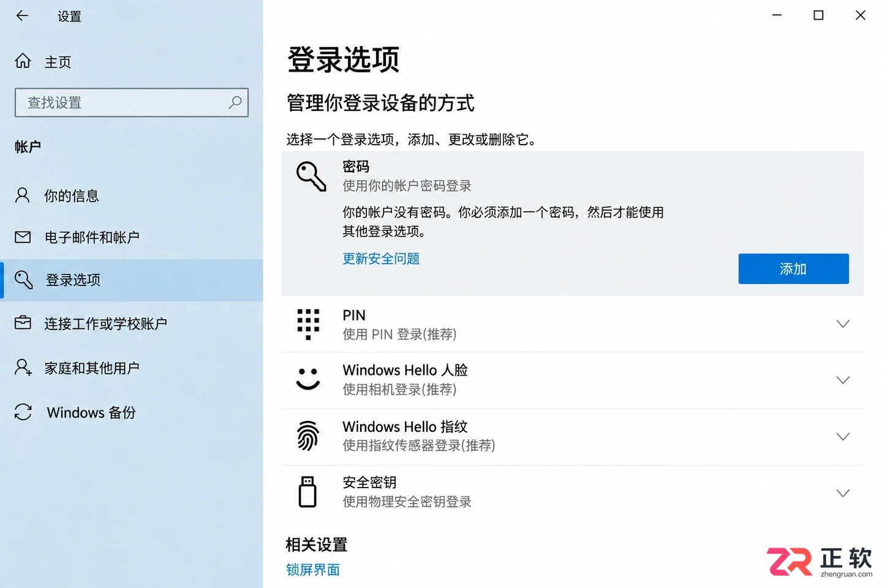
Task: Click the 使用指纹传感器登录(推荐) description
Action: 419,445
